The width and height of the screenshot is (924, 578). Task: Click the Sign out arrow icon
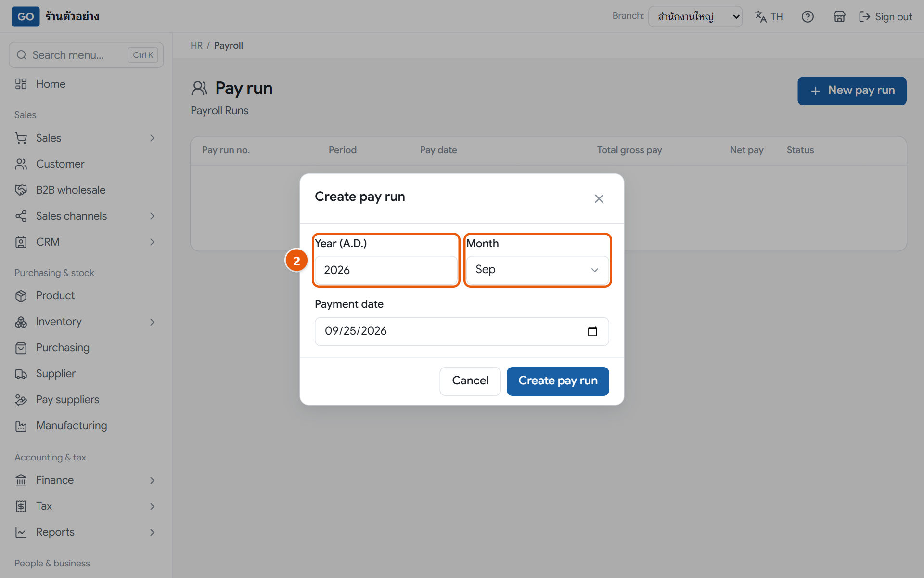865,16
